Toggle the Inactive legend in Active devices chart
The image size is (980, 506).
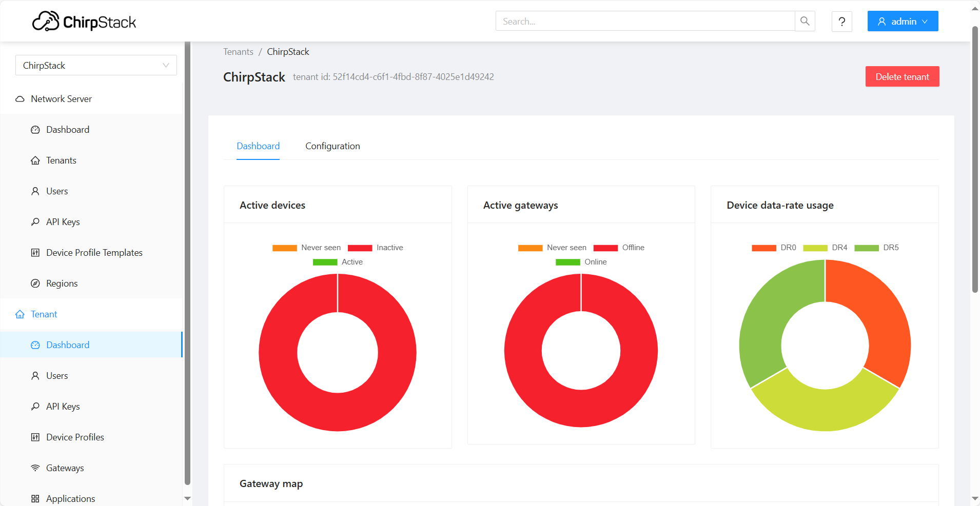coord(376,248)
